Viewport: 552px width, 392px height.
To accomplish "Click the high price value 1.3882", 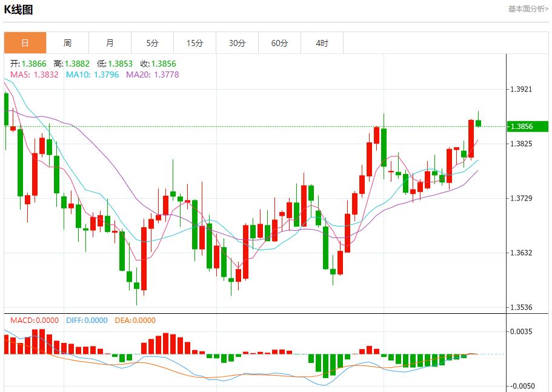I will 77,64.
